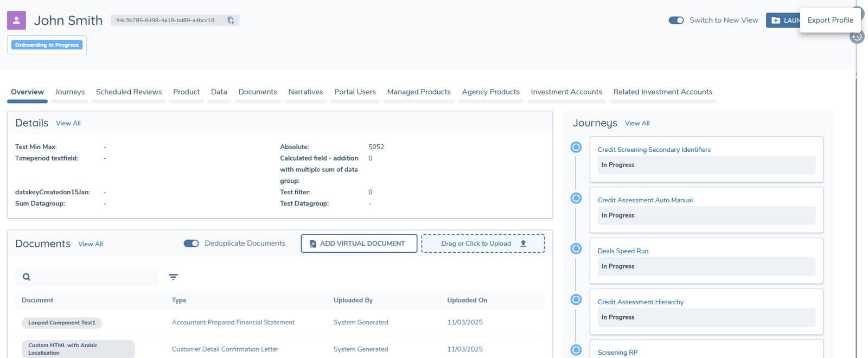Open the Agency Products tab

491,92
